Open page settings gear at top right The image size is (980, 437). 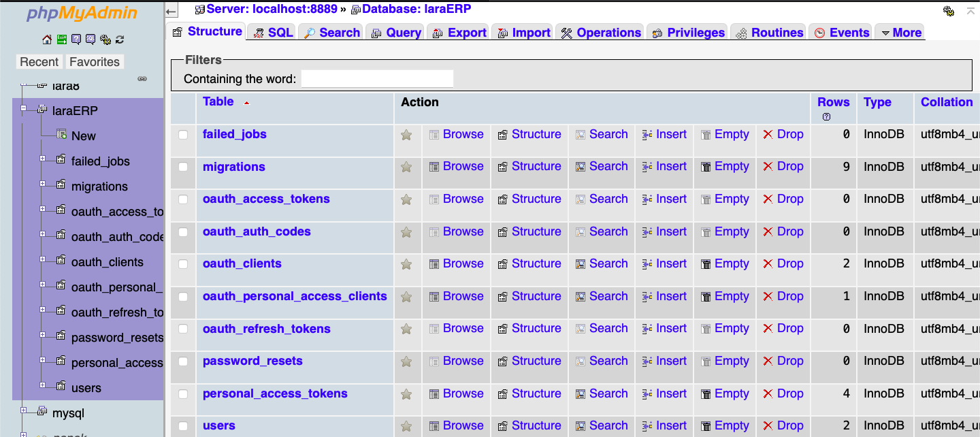(949, 11)
